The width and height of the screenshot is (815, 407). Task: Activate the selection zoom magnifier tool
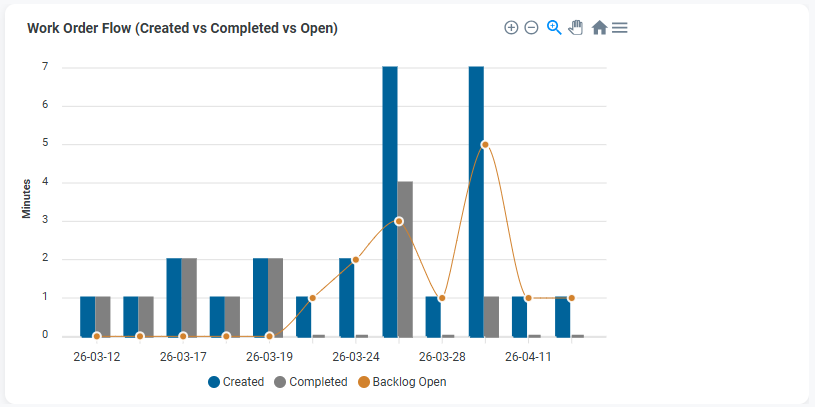(554, 28)
